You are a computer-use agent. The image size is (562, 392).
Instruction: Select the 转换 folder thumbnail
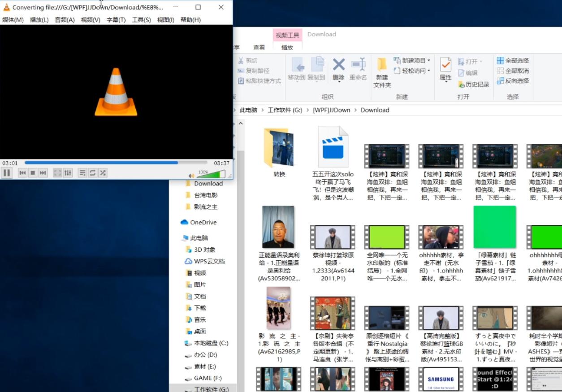pyautogui.click(x=279, y=148)
